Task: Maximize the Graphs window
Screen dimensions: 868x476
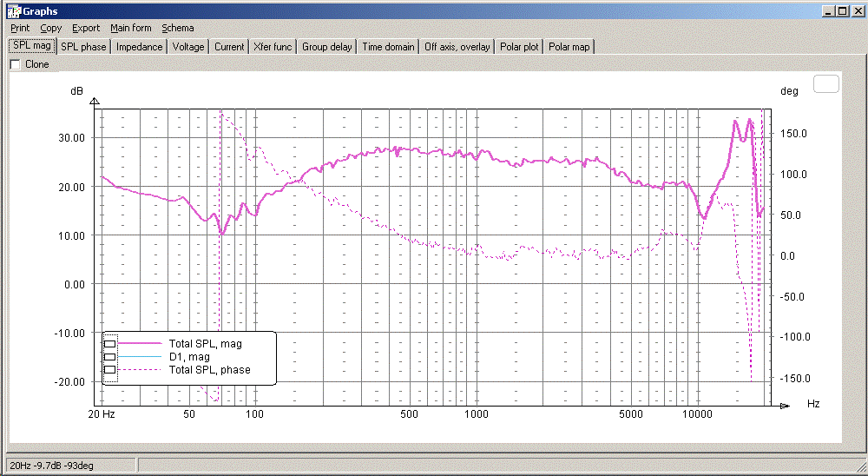Action: [842, 11]
